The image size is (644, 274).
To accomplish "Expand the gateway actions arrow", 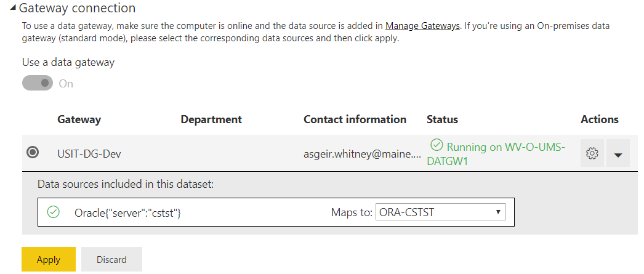I will pos(618,154).
